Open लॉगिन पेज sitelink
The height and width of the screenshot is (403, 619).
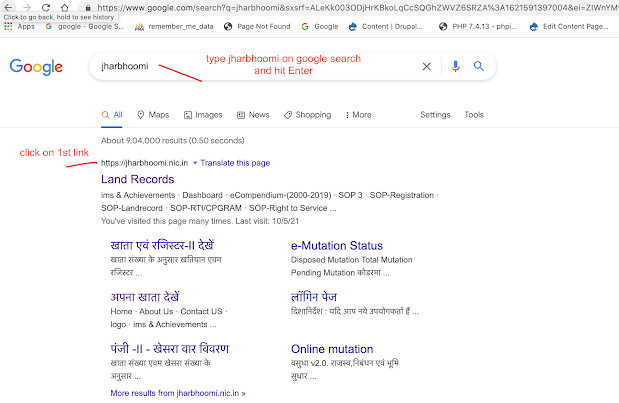pos(314,297)
